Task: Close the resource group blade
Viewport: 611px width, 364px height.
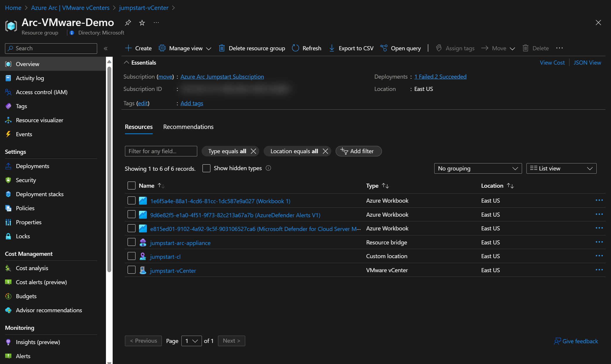Action: coord(598,23)
